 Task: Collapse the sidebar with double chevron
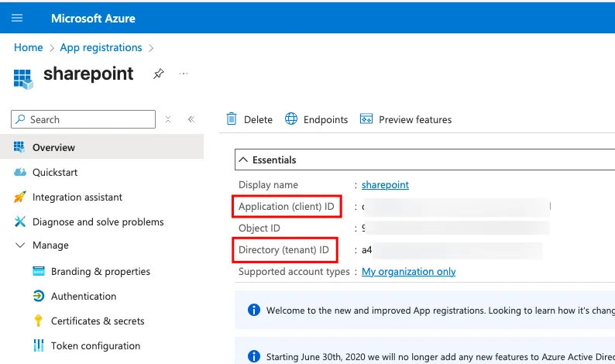click(x=191, y=119)
